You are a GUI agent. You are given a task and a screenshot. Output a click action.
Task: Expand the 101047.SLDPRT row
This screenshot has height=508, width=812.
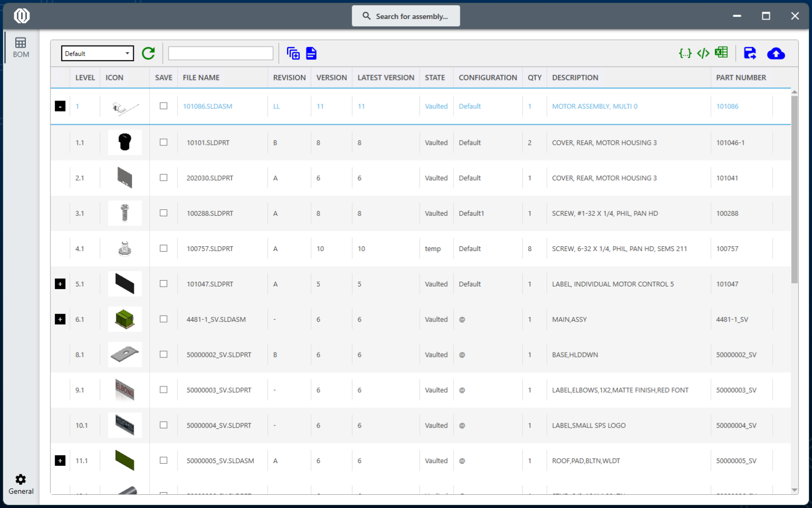pyautogui.click(x=60, y=283)
